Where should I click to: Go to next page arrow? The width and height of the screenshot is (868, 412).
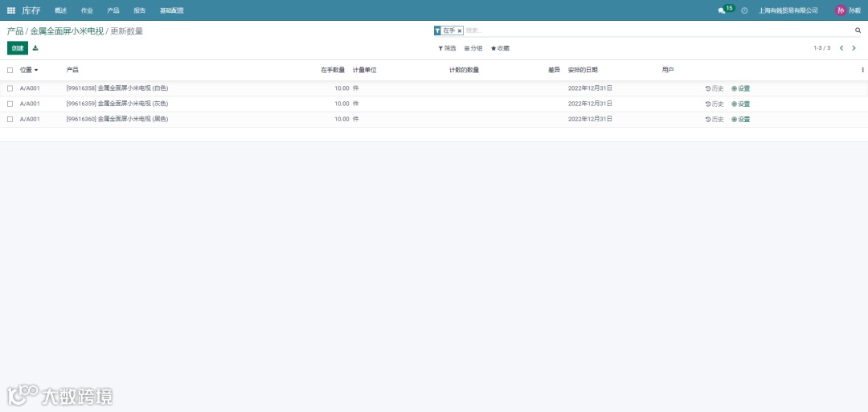click(x=854, y=48)
